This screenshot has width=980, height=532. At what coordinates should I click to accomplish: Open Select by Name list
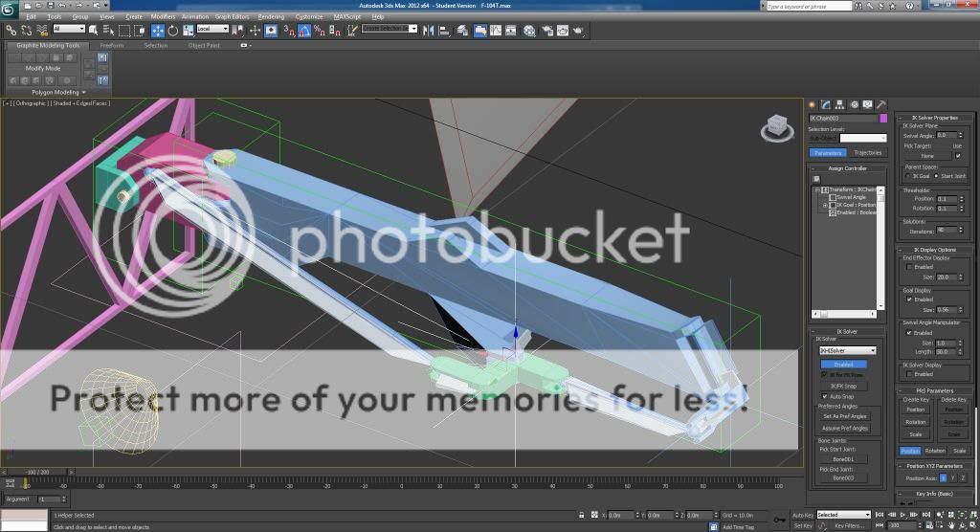pos(108,30)
